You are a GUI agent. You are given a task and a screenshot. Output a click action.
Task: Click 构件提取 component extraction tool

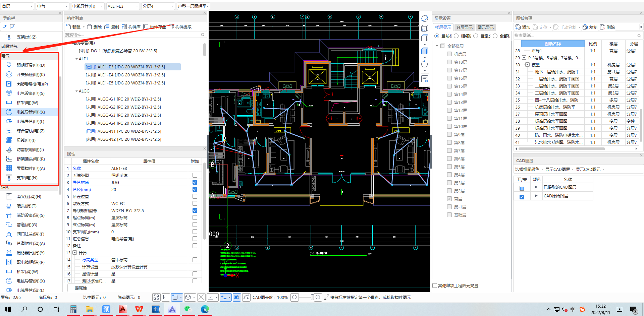tap(180, 27)
